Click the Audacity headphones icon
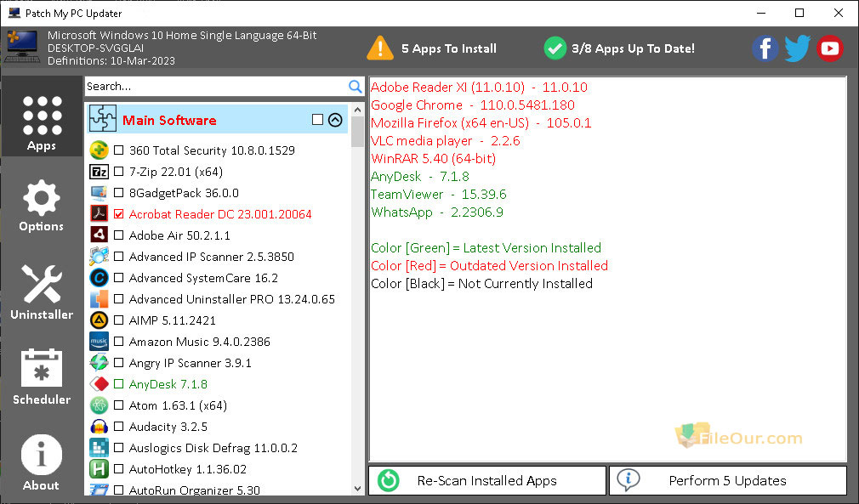 tap(99, 427)
